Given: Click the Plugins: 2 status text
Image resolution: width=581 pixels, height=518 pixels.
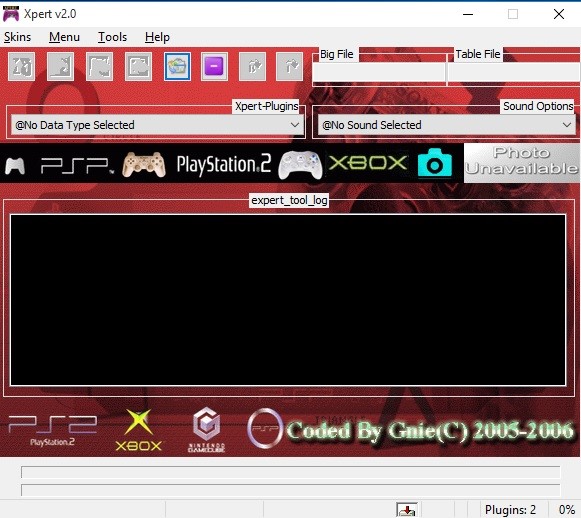Looking at the screenshot, I should (510, 510).
